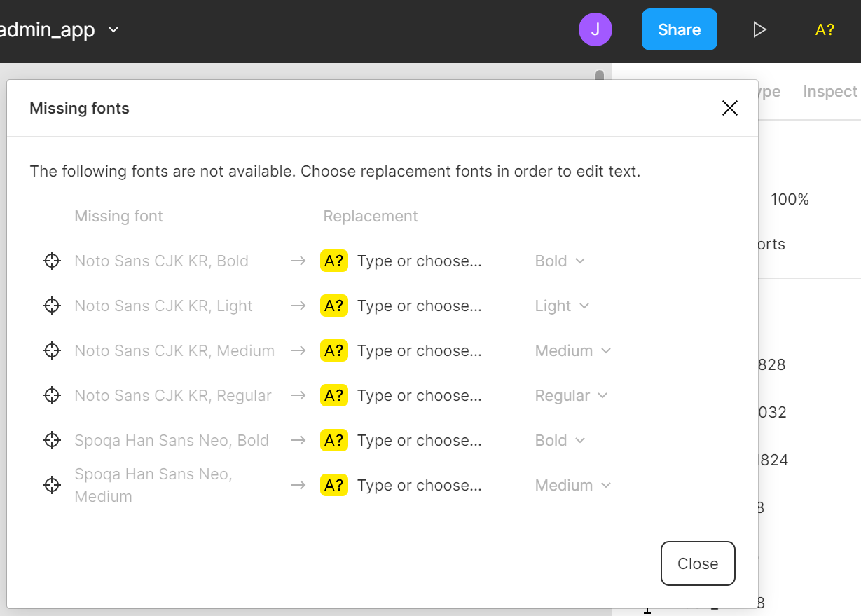Open Bold style dropdown for Noto Sans Bold
861x616 pixels.
pyautogui.click(x=560, y=261)
